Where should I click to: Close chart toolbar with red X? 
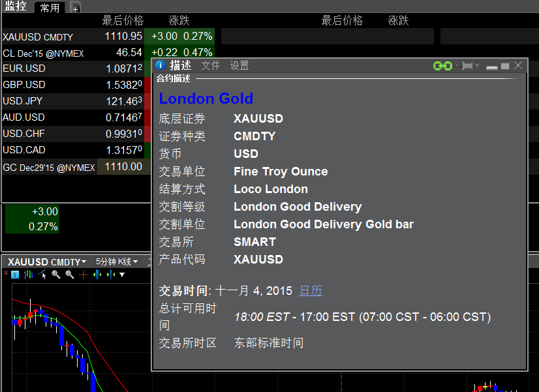[x=5, y=273]
